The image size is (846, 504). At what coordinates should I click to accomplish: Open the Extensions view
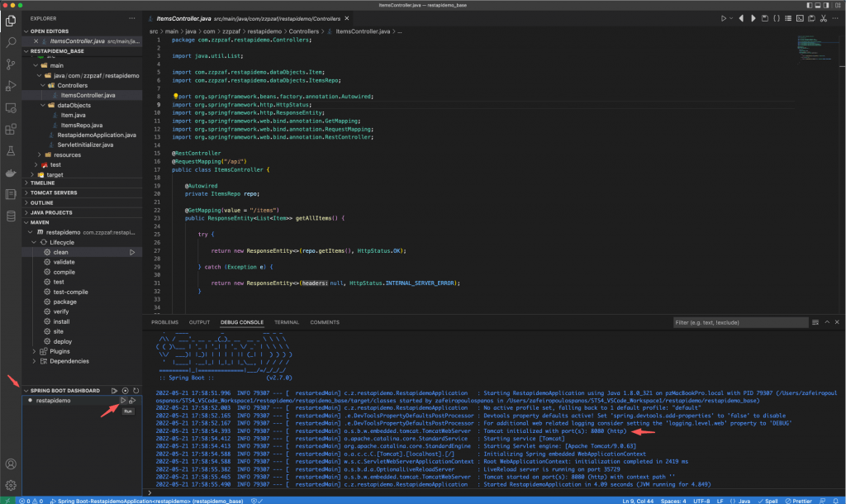11,130
